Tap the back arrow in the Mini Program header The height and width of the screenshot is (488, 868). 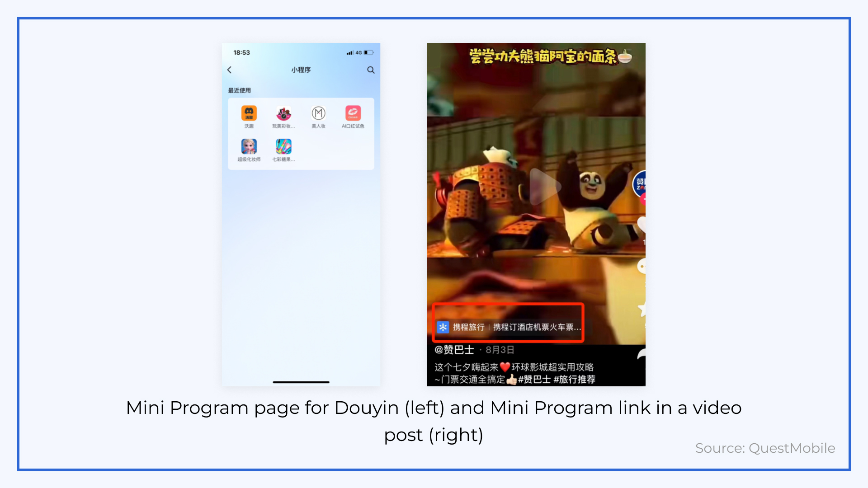point(229,70)
